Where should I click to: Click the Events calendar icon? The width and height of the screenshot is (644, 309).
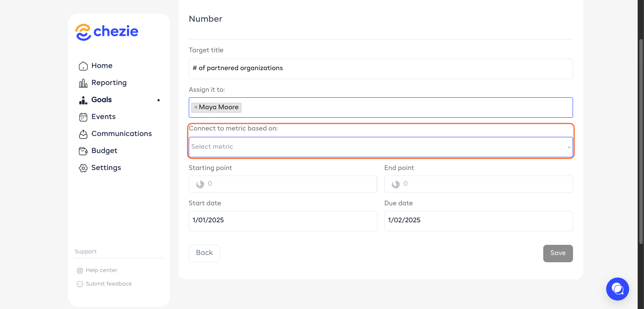[x=83, y=117]
